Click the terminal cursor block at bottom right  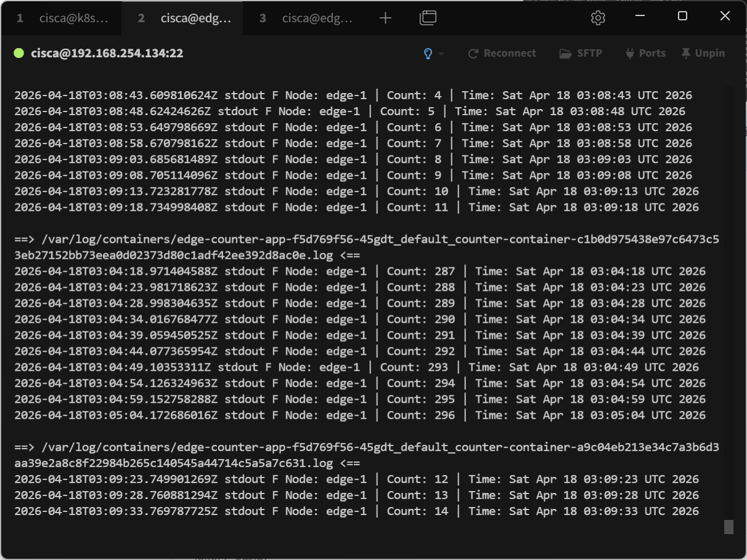(x=729, y=527)
